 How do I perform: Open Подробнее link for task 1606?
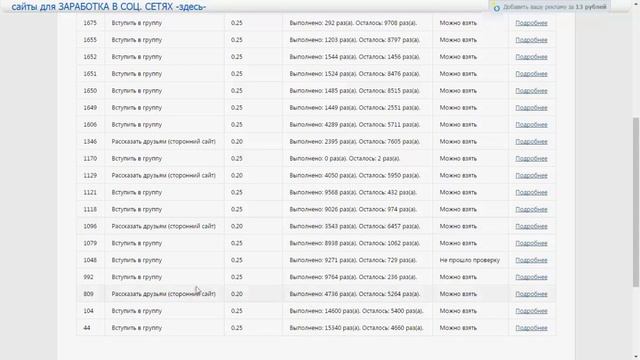(531, 125)
